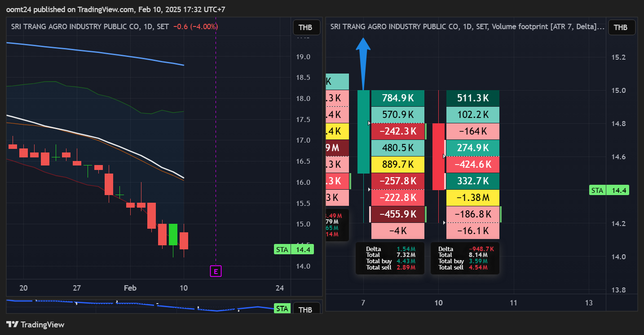Click the −0.6 (−4.00%) price change text
Viewport: 644px width, 335px height.
click(x=195, y=26)
